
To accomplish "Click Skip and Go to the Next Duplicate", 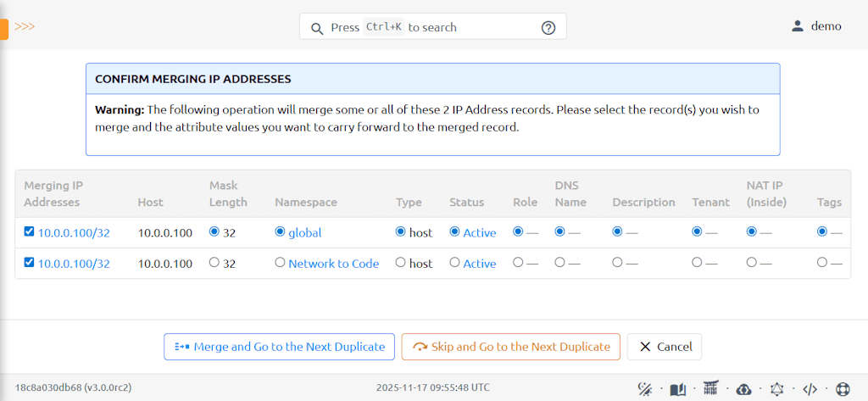I will (x=511, y=347).
